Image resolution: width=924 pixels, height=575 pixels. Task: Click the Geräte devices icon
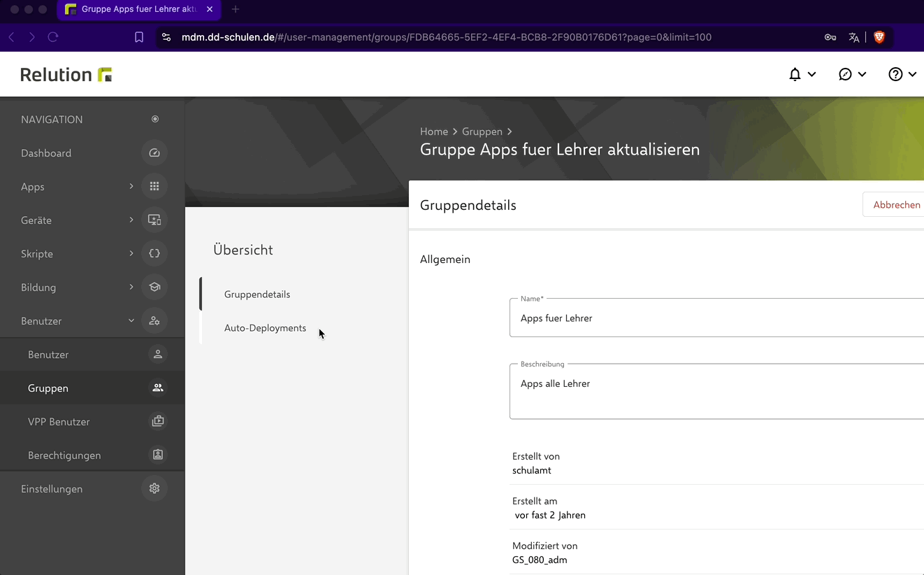154,220
